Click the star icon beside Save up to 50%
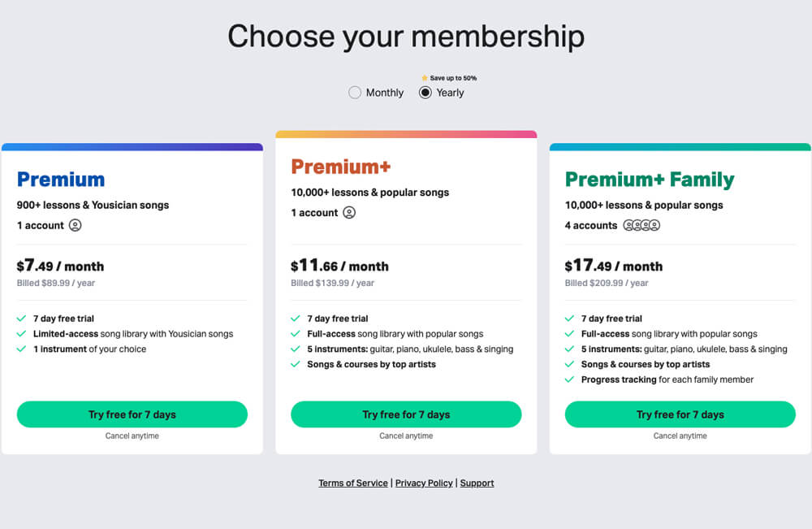 tap(424, 78)
